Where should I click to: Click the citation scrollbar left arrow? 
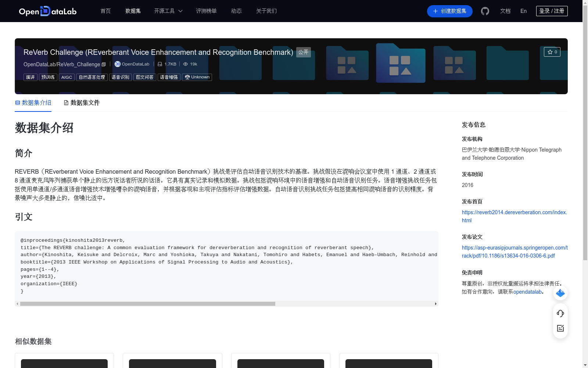point(17,304)
